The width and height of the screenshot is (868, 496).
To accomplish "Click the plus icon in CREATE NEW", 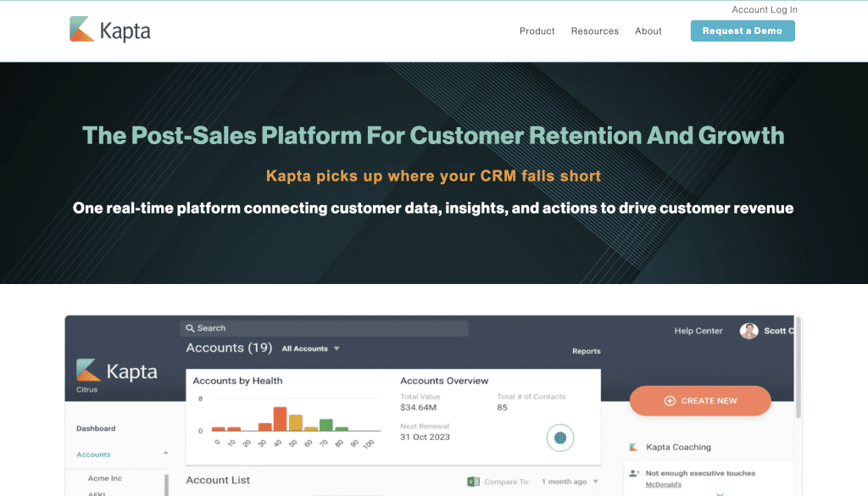I will 670,401.
